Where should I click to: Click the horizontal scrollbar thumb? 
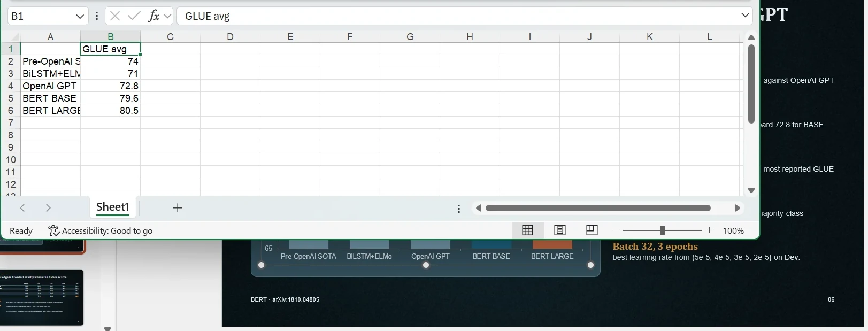(x=598, y=208)
